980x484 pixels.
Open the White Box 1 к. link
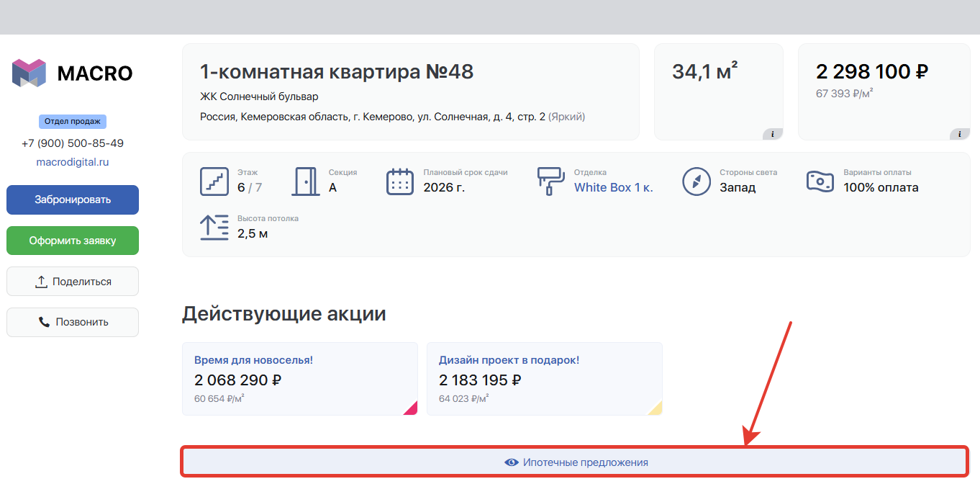click(x=614, y=187)
